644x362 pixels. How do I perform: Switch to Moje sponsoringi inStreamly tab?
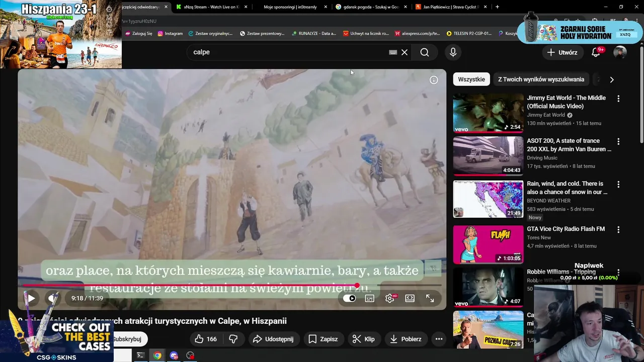(289, 7)
